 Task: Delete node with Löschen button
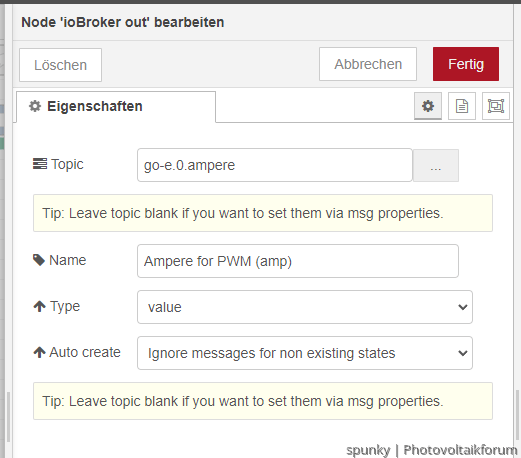coord(60,65)
